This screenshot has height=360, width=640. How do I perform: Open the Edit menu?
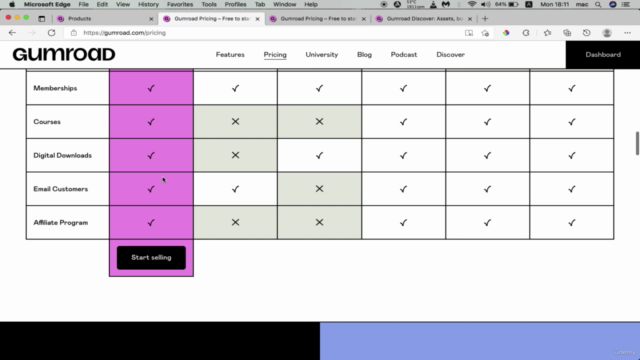(102, 4)
